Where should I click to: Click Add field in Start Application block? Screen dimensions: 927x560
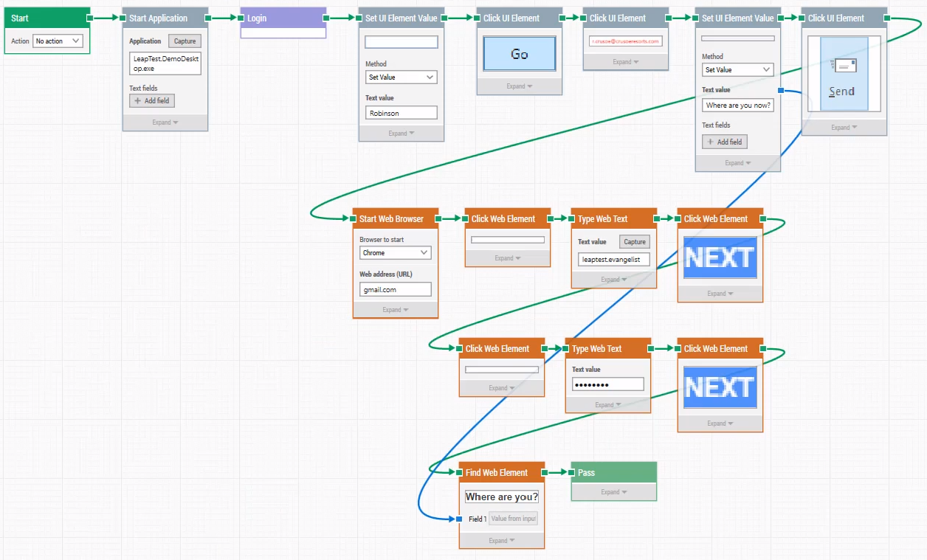click(152, 100)
